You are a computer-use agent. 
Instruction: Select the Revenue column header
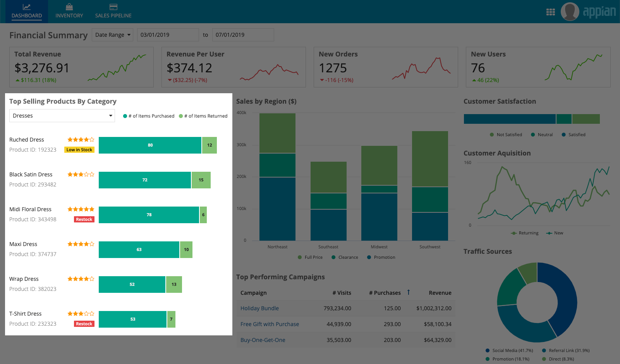click(x=440, y=293)
